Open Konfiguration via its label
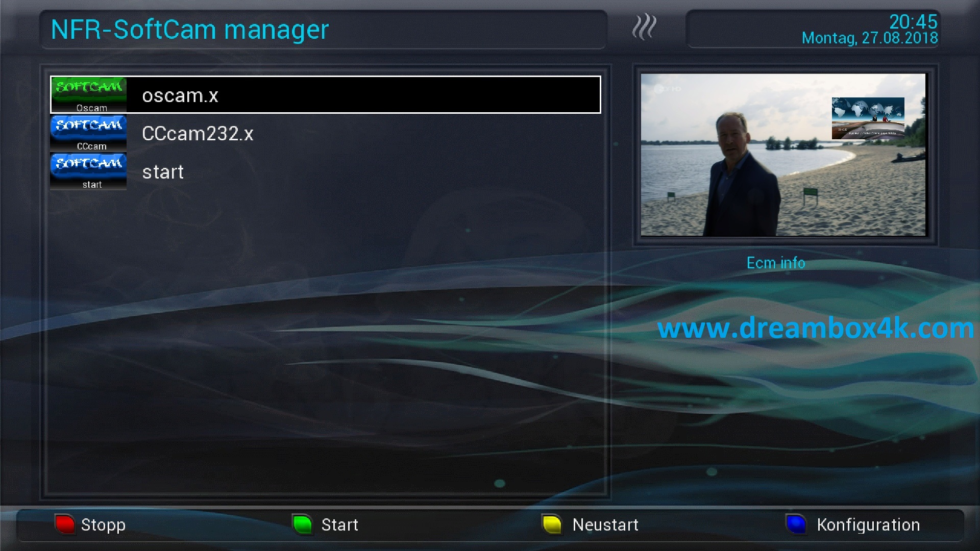The width and height of the screenshot is (980, 551). [868, 525]
